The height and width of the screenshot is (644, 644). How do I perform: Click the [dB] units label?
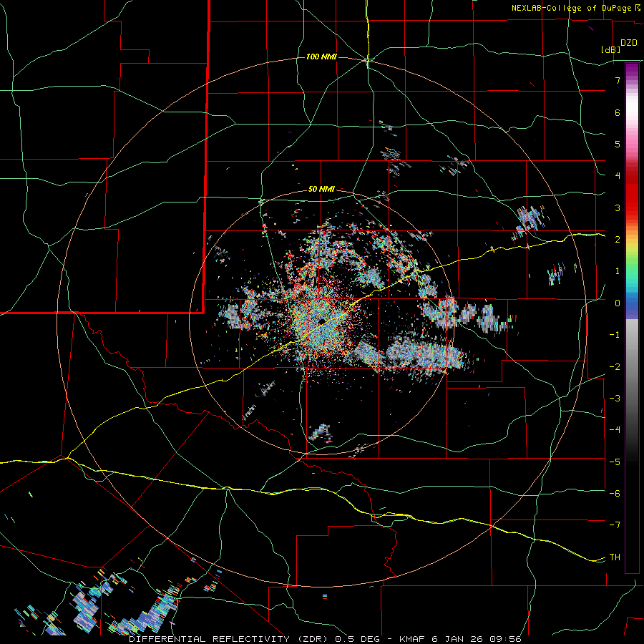610,49
